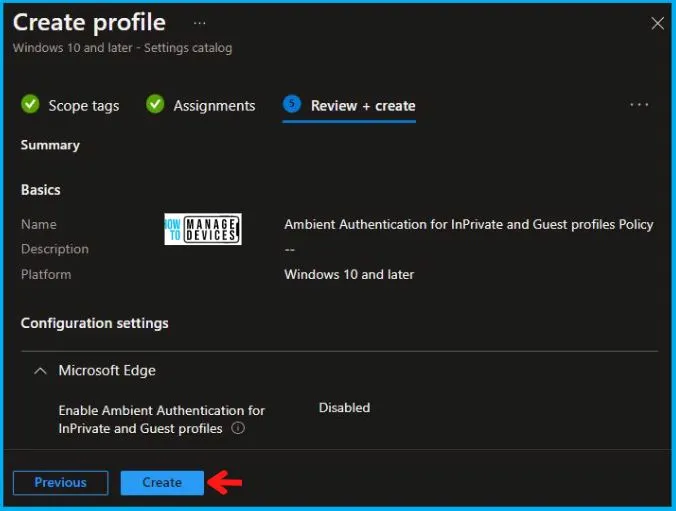Click the 'Microsoft Edge' section title
The height and width of the screenshot is (511, 676).
107,370
